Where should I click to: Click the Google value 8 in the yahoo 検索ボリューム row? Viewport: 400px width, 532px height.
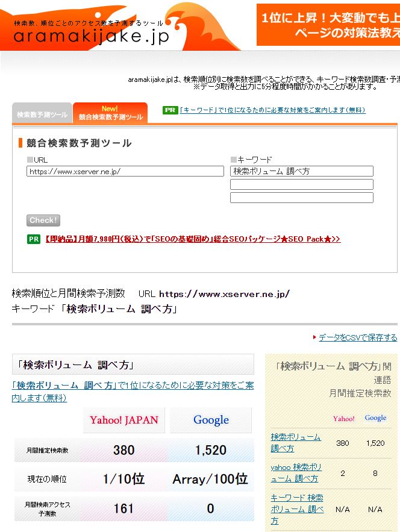(x=375, y=474)
